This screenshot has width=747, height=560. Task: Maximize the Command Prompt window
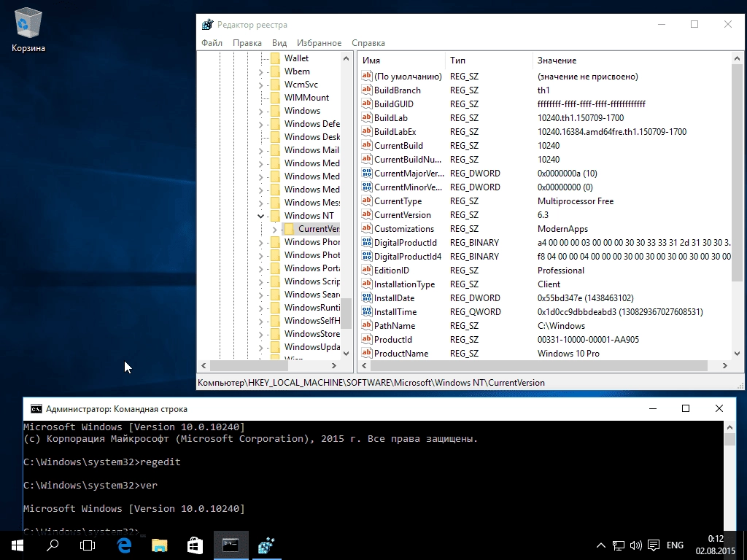[686, 408]
